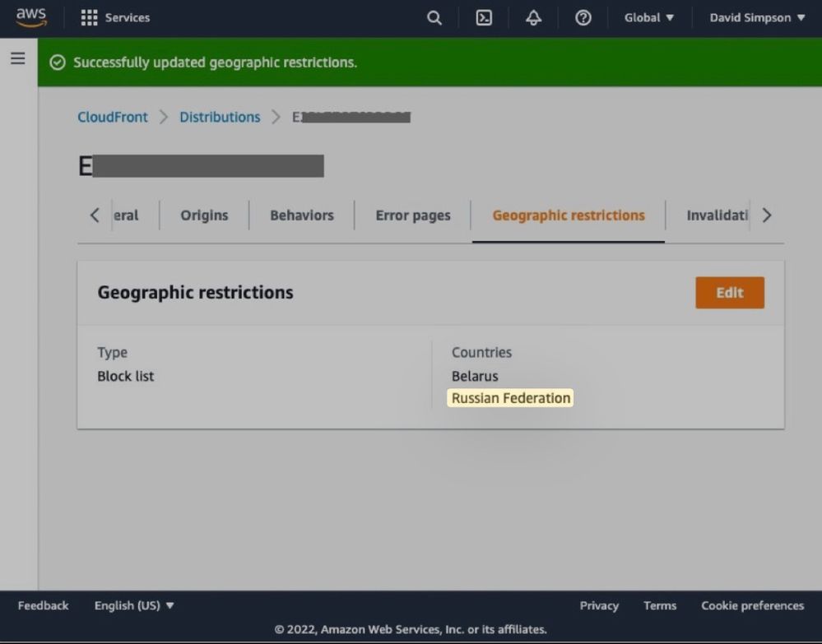This screenshot has height=644, width=822.
Task: Select the Belarus country entry
Action: click(475, 376)
